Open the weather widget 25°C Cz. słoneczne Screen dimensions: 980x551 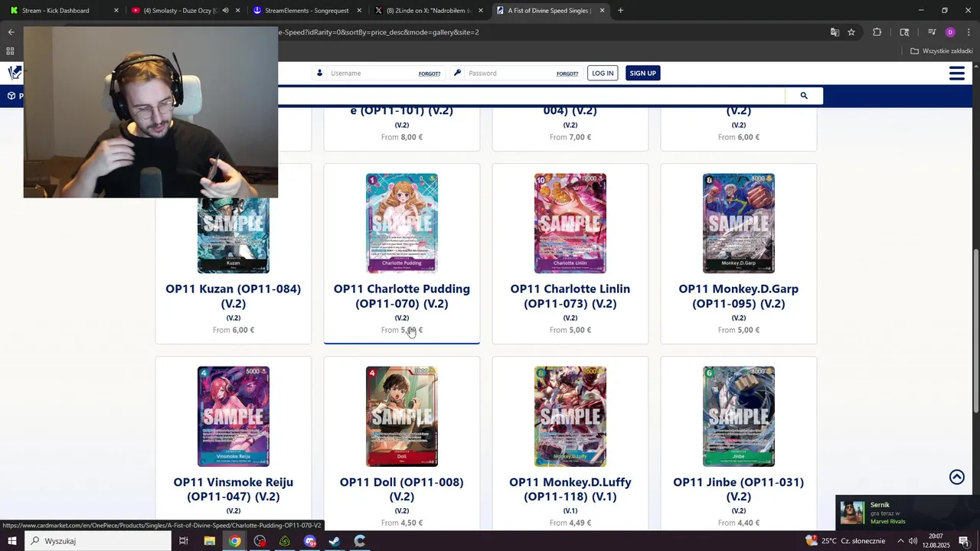tap(845, 541)
